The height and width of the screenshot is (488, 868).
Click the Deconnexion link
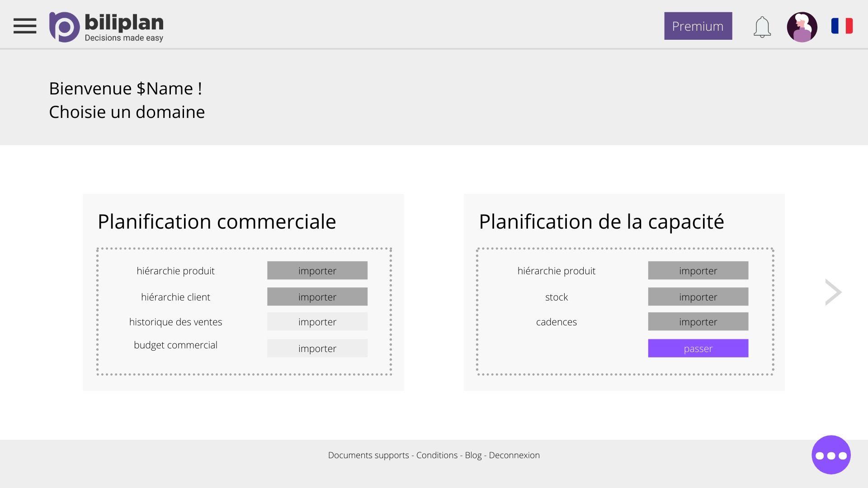tap(514, 455)
